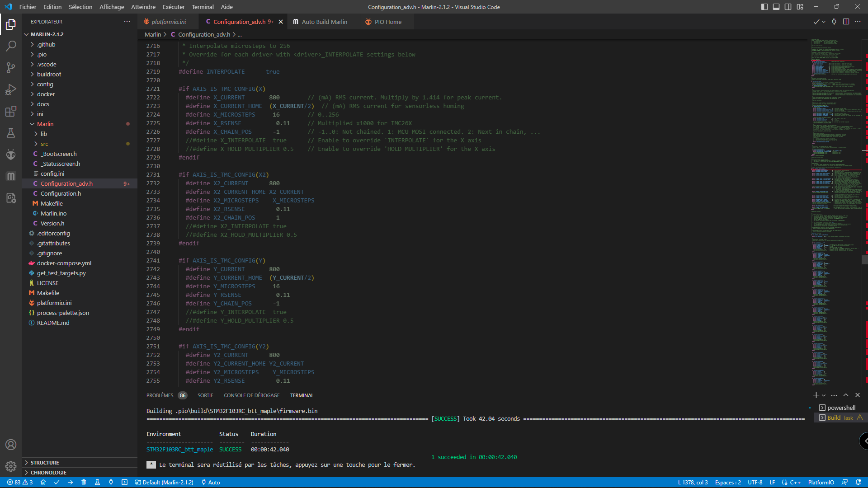Open the Auto Build Marlin sidebar icon
The height and width of the screenshot is (488, 868).
(11, 176)
